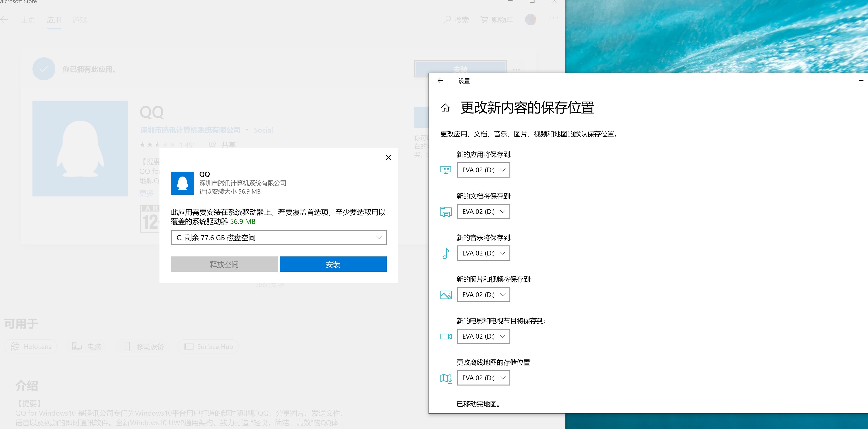Image resolution: width=868 pixels, height=429 pixels.
Task: Open the 游戏 tab in Store
Action: click(79, 20)
